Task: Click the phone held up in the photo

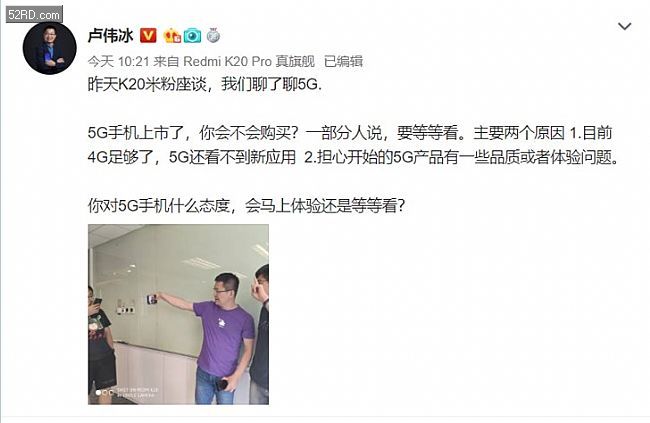Action: (151, 299)
